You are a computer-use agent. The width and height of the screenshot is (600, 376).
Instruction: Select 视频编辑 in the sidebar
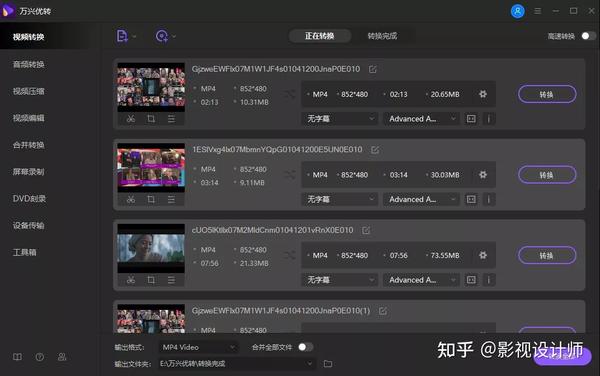(29, 118)
